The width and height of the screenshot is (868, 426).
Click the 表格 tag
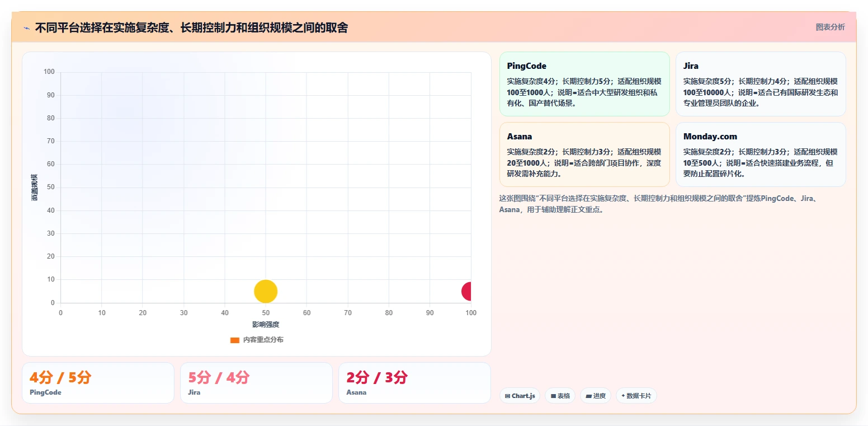(560, 396)
